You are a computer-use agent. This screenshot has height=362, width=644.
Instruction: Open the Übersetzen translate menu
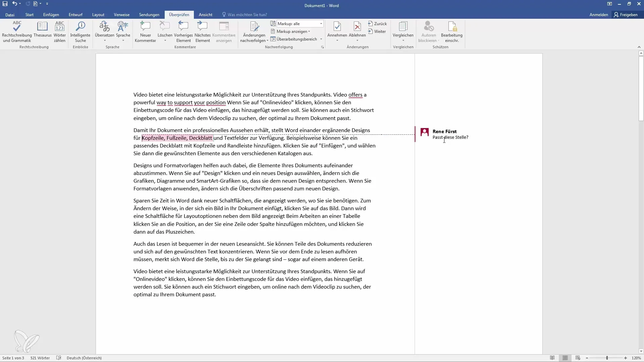[x=105, y=32]
